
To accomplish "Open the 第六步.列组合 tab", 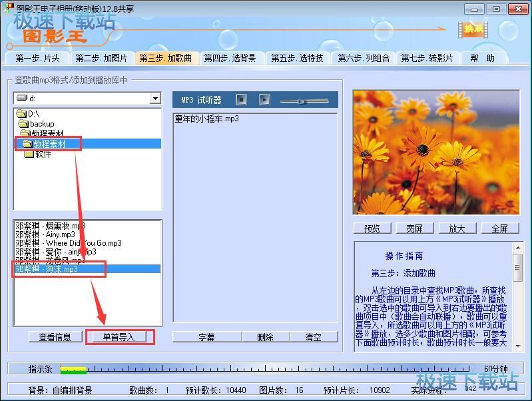I will click(x=364, y=59).
